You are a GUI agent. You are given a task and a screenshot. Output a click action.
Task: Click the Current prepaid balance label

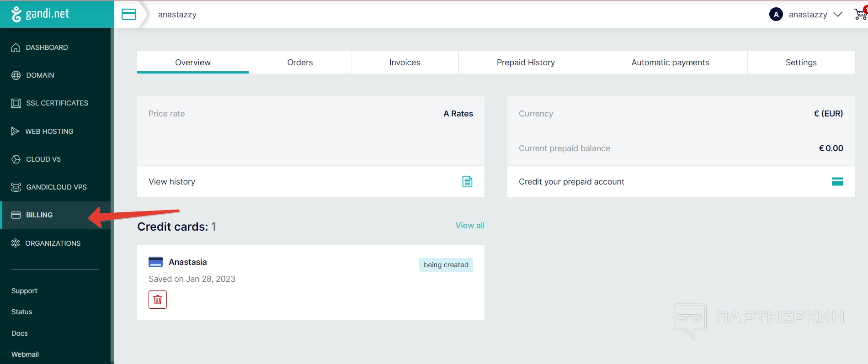[x=564, y=148]
